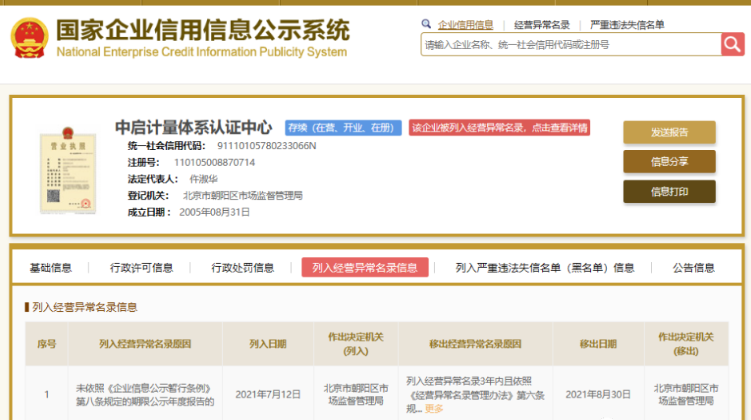Click the national emblem logo
Screen dimensions: 751x420
[x=30, y=38]
